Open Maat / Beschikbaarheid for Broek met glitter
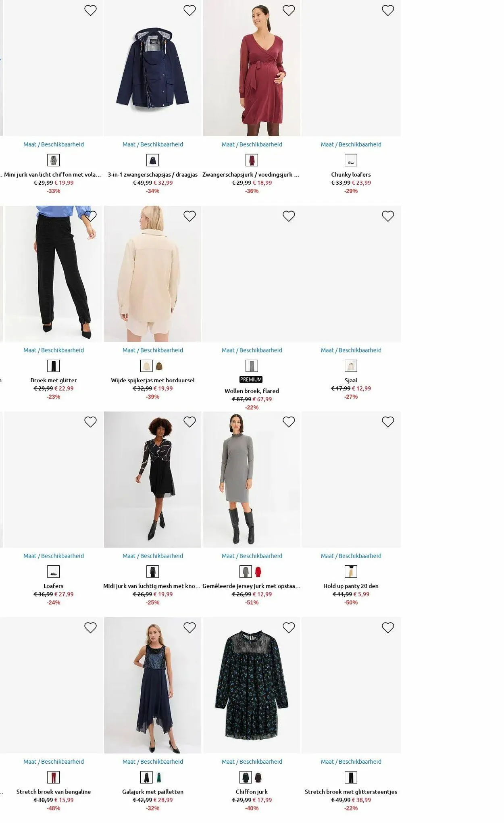 pyautogui.click(x=54, y=350)
